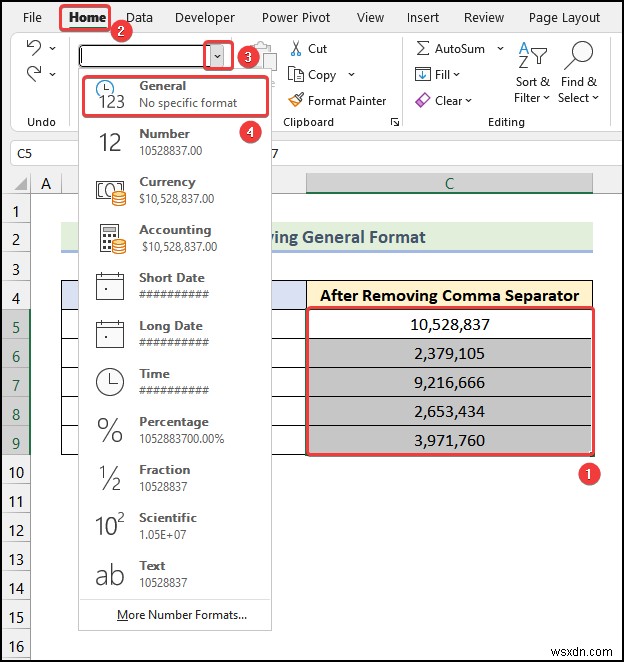Choose the Currency format coins icon
Viewport: 624px width, 662px height.
click(x=110, y=192)
